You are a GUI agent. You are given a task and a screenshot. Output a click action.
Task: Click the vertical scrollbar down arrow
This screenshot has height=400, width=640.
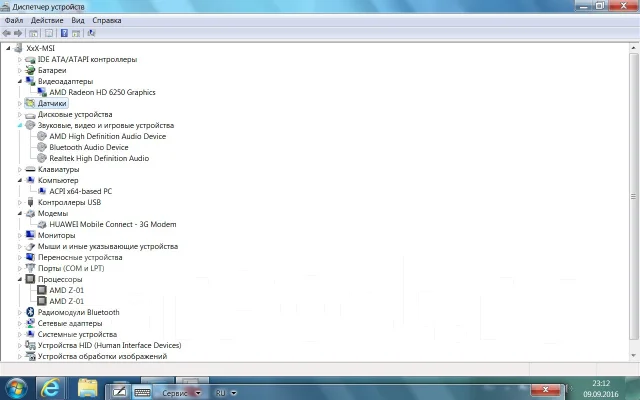pyautogui.click(x=634, y=356)
